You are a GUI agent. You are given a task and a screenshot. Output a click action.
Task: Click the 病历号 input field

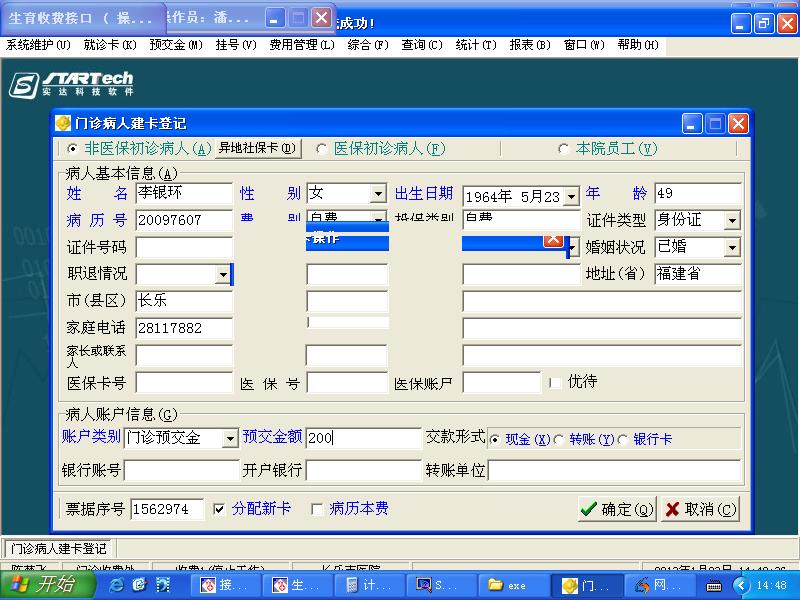pos(184,220)
